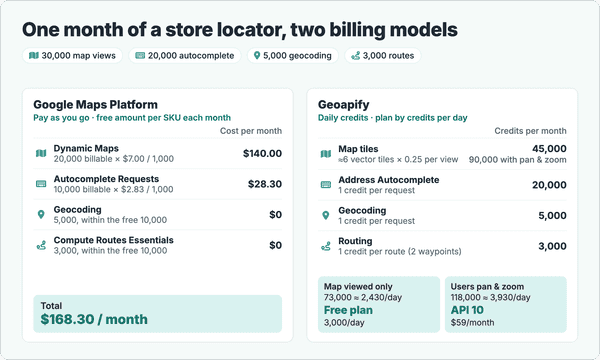
Task: Select the 5,000 geocoding chip
Action: click(293, 55)
